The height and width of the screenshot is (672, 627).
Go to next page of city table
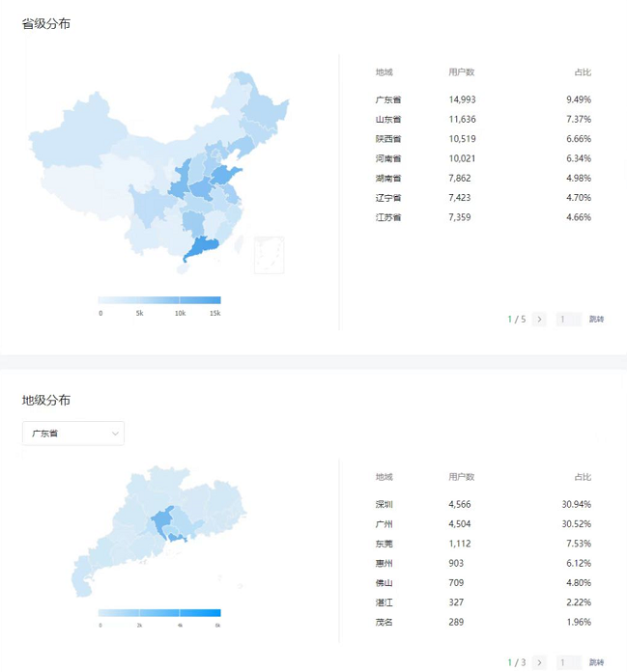point(539,662)
